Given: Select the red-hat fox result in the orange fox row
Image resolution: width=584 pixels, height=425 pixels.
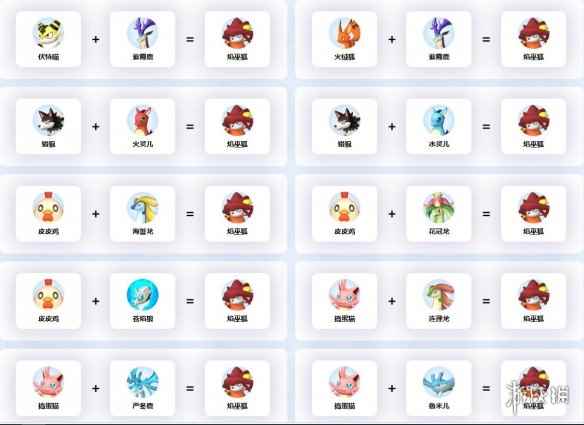Looking at the screenshot, I should coord(534,33).
